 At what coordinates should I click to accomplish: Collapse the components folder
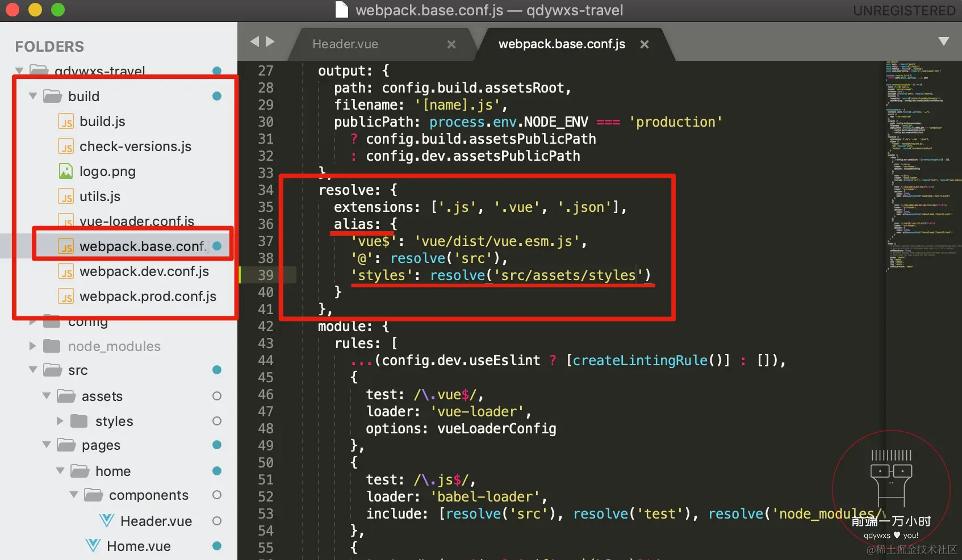[73, 495]
